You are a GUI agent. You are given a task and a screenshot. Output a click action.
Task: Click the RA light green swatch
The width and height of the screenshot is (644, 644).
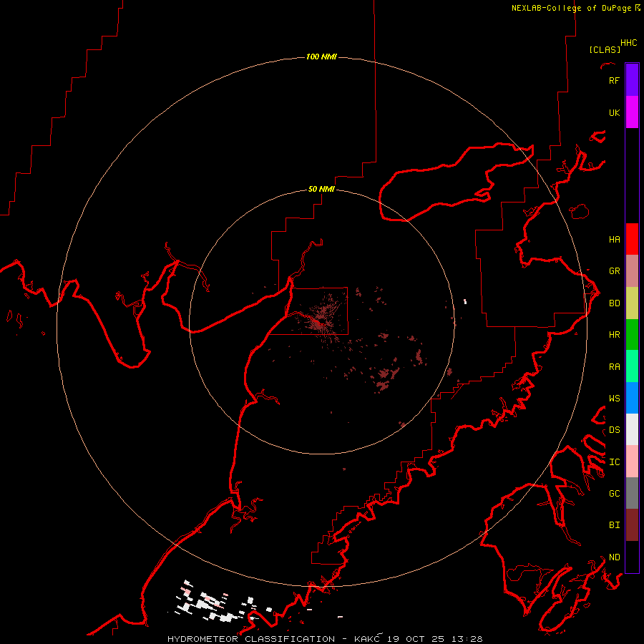(x=632, y=366)
